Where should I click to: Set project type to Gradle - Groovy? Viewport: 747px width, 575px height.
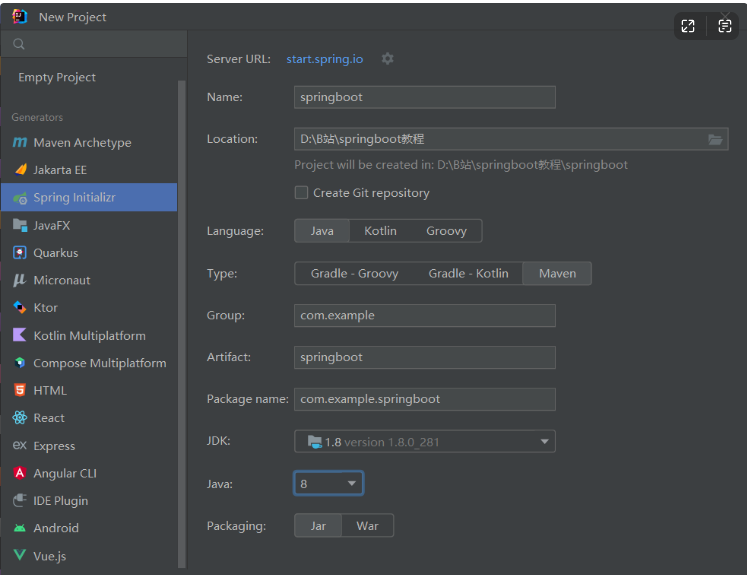[354, 273]
